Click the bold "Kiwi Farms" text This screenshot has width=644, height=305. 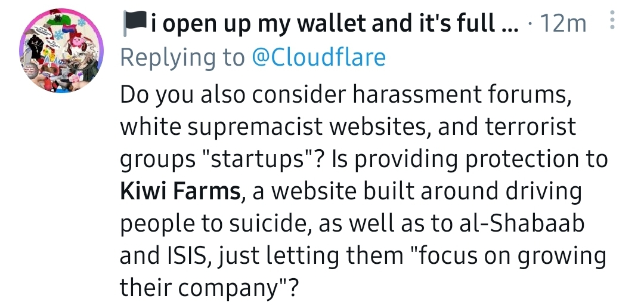tap(180, 191)
